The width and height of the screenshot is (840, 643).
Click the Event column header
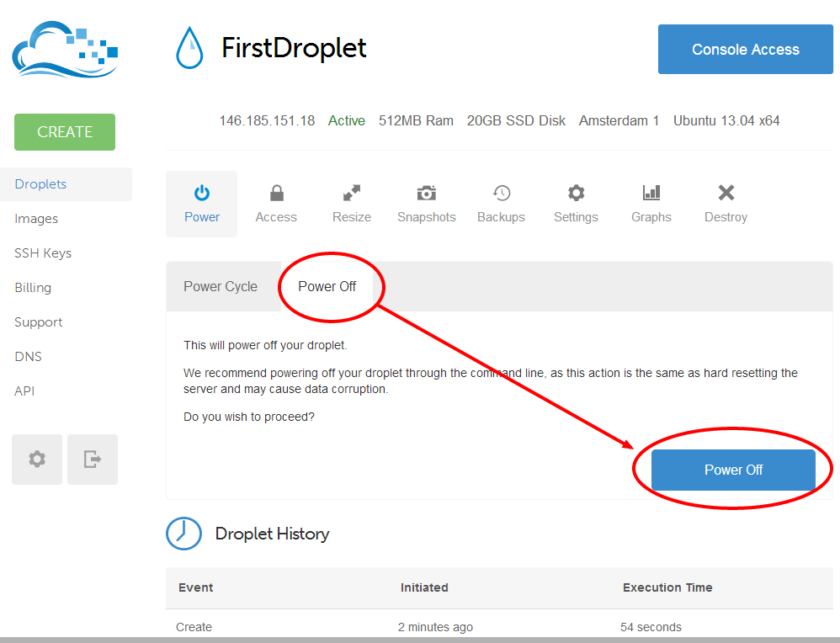[x=195, y=587]
